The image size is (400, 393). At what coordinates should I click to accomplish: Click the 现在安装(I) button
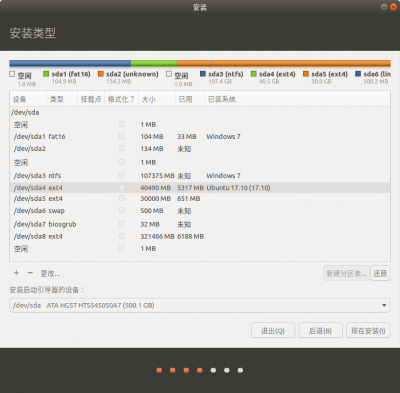[x=368, y=331]
